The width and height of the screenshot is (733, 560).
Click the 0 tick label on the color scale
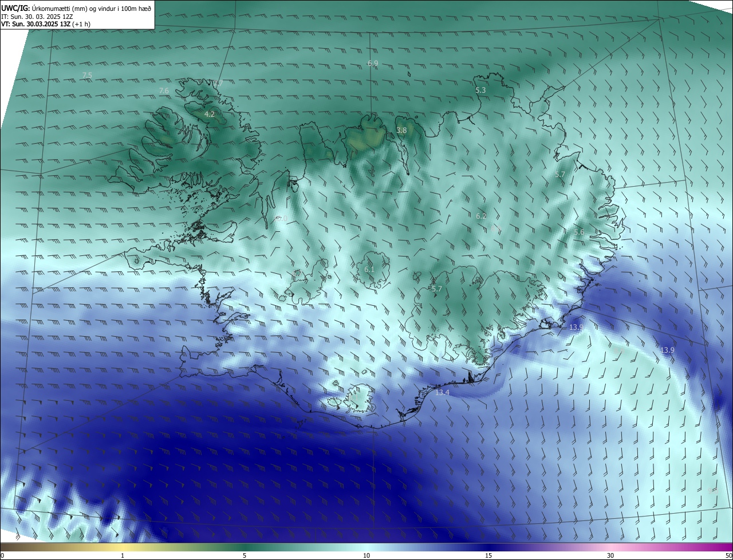click(x=2, y=555)
